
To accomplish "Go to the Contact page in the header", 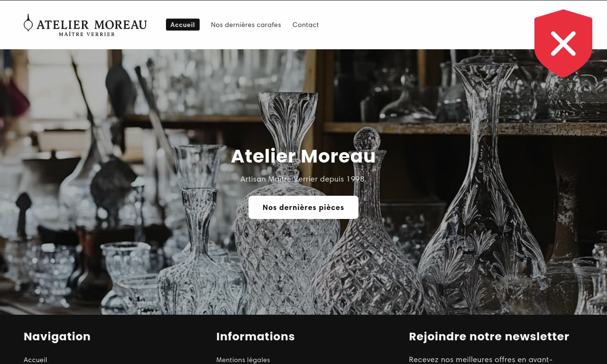I will pyautogui.click(x=306, y=25).
